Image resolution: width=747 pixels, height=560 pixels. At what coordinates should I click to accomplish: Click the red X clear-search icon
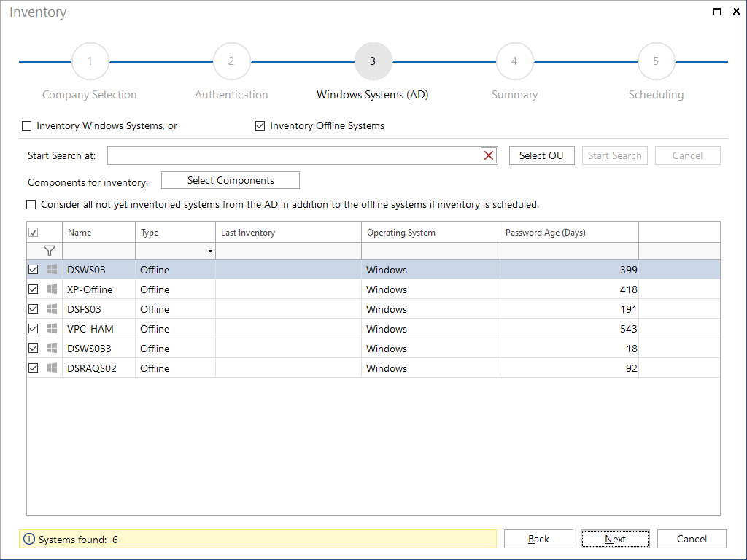point(489,155)
